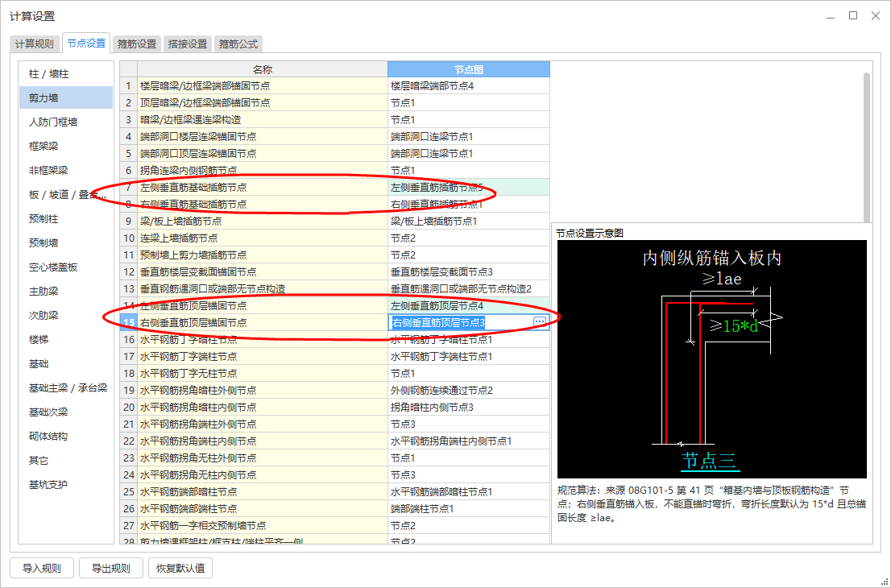Select 板 / 坡道 / 叠合 category
The width and height of the screenshot is (891, 588).
tap(66, 194)
